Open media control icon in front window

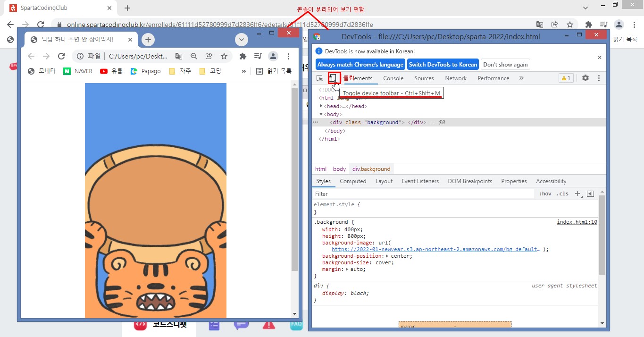[x=258, y=56]
